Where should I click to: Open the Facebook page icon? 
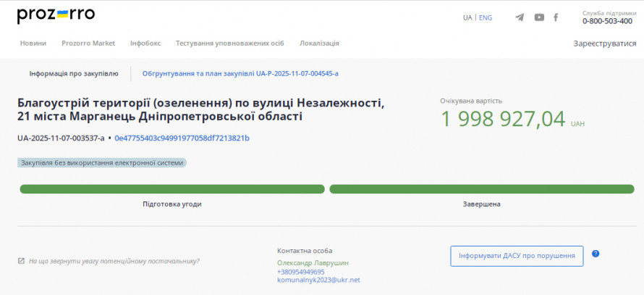[x=556, y=17]
